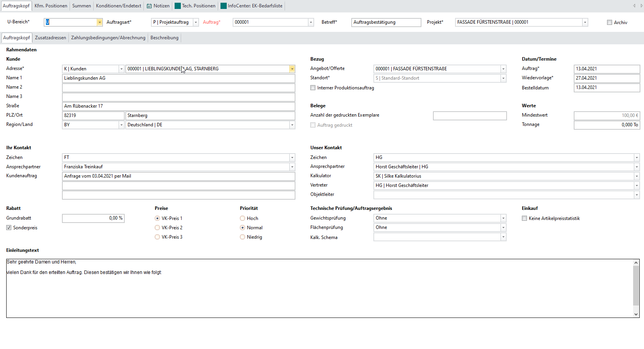This screenshot has width=644, height=349.
Task: Switch to Kfm. Positionen tab
Action: 51,6
